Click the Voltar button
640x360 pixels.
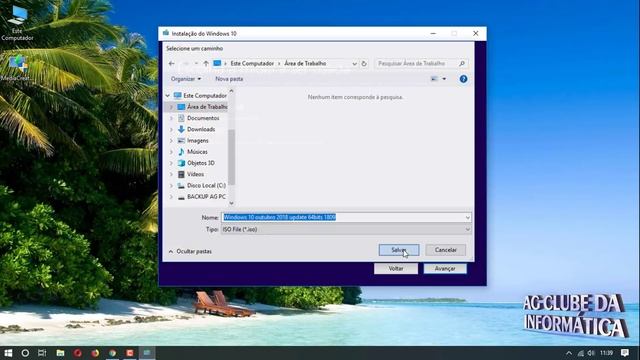click(396, 269)
